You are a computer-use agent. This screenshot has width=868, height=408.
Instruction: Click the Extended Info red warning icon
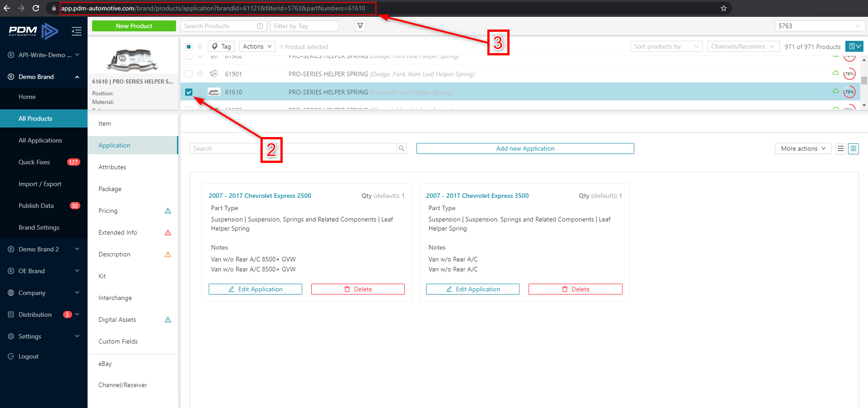(168, 232)
